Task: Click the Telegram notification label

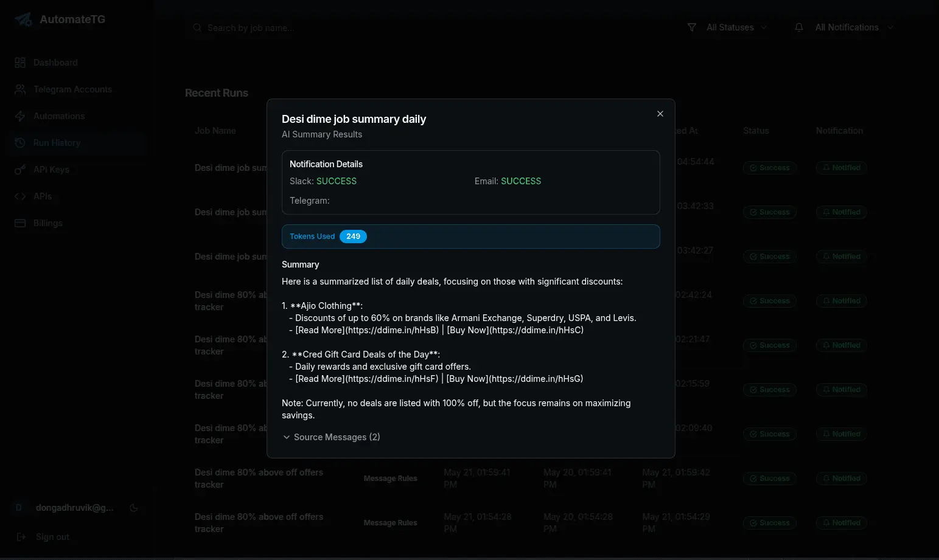Action: [x=310, y=201]
